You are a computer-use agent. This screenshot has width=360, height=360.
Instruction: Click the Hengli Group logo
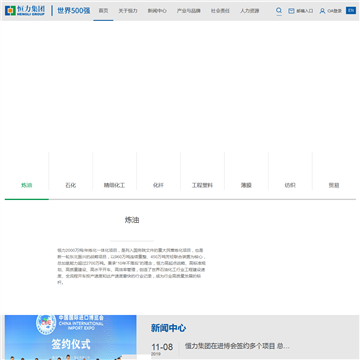tap(25, 11)
